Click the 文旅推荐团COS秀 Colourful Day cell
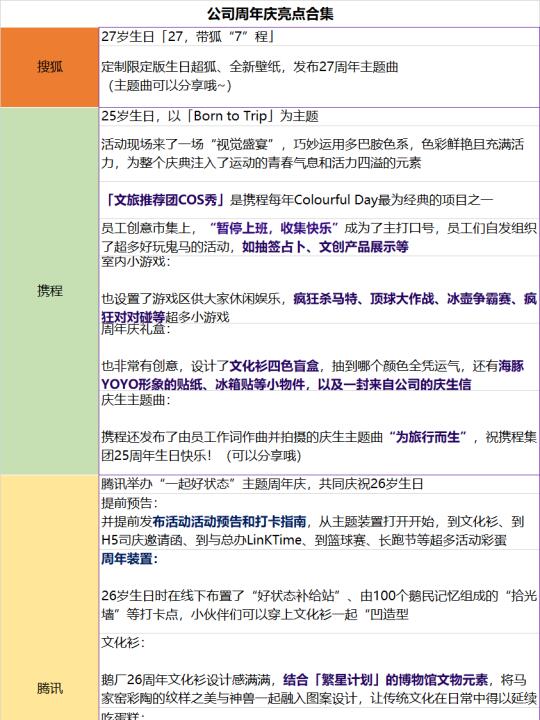The image size is (540, 720). pos(319,200)
